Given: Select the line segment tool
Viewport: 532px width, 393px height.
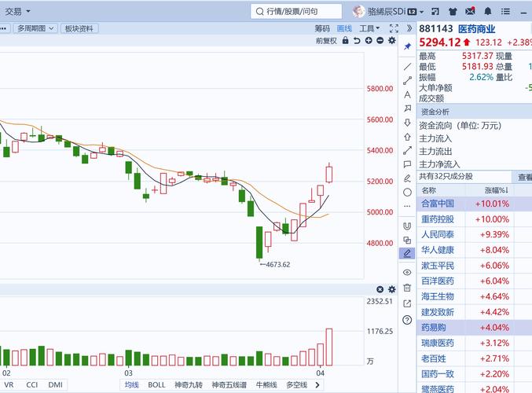Looking at the screenshot, I should [x=408, y=81].
